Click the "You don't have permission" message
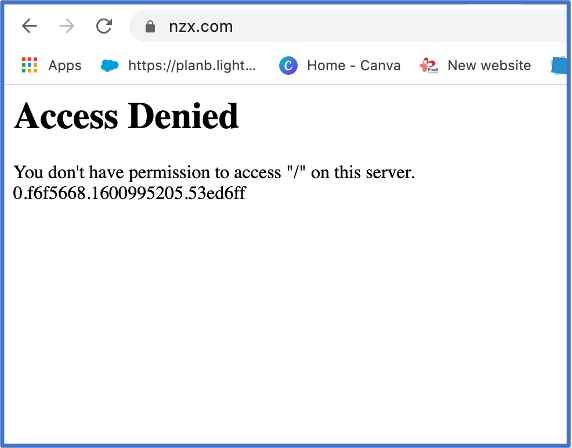This screenshot has height=448, width=572. [214, 172]
